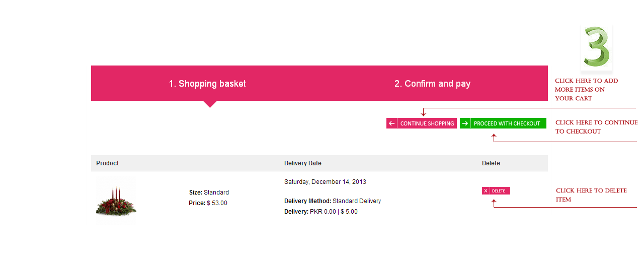Select the "Saturday, December 14, 2013" delivery date

325,182
